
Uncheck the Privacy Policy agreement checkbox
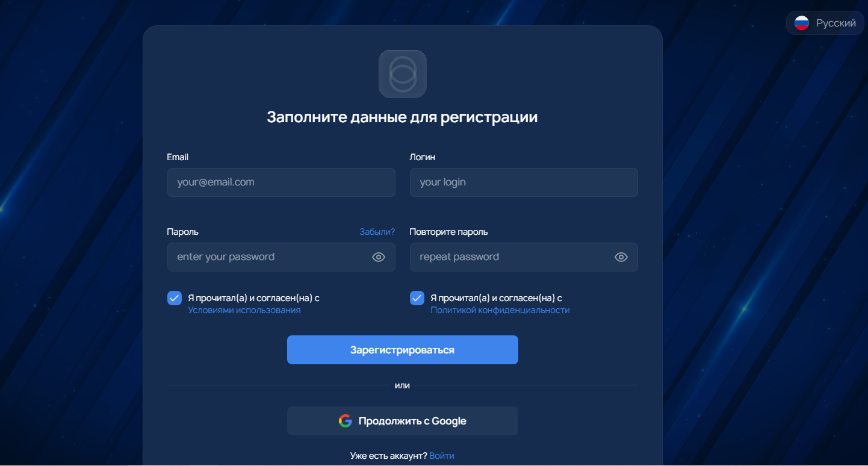pos(417,298)
